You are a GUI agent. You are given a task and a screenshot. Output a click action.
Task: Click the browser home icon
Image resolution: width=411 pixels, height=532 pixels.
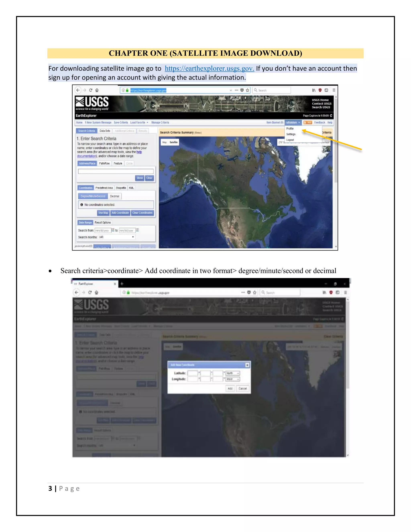tap(97, 90)
